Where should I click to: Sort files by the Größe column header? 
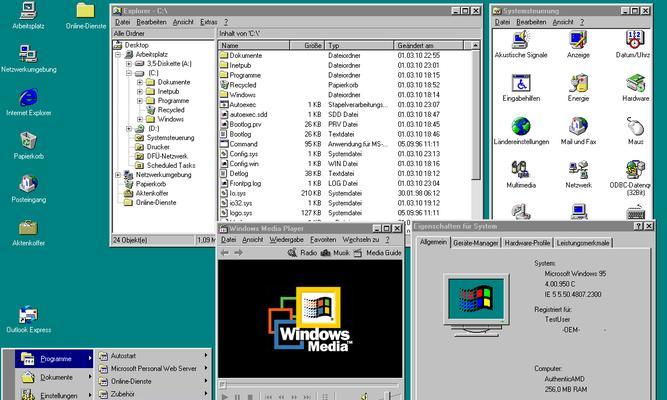[x=307, y=46]
